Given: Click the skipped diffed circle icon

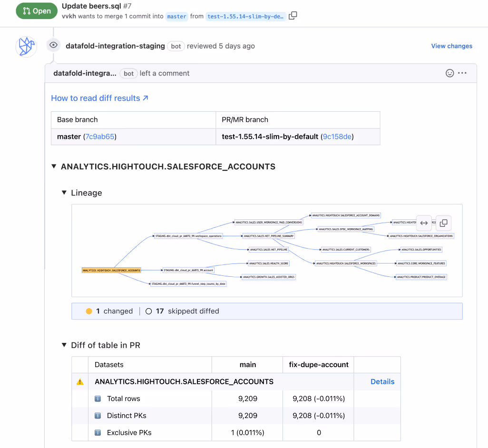Looking at the screenshot, I should click(148, 311).
